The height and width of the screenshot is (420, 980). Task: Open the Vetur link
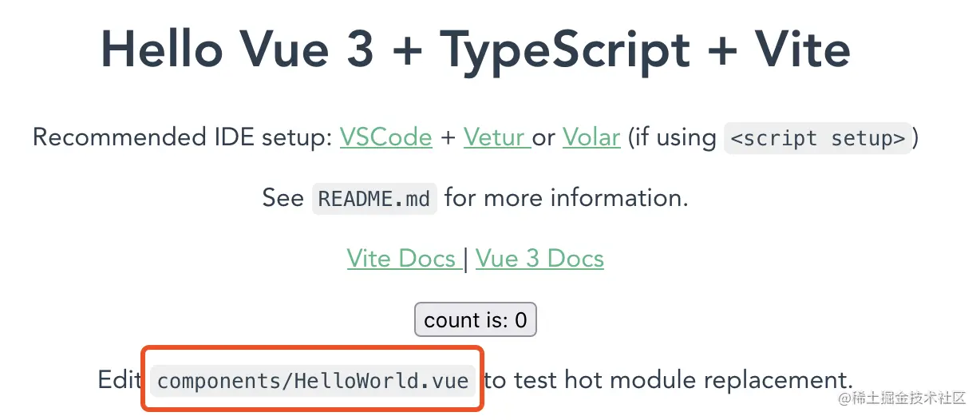point(496,137)
